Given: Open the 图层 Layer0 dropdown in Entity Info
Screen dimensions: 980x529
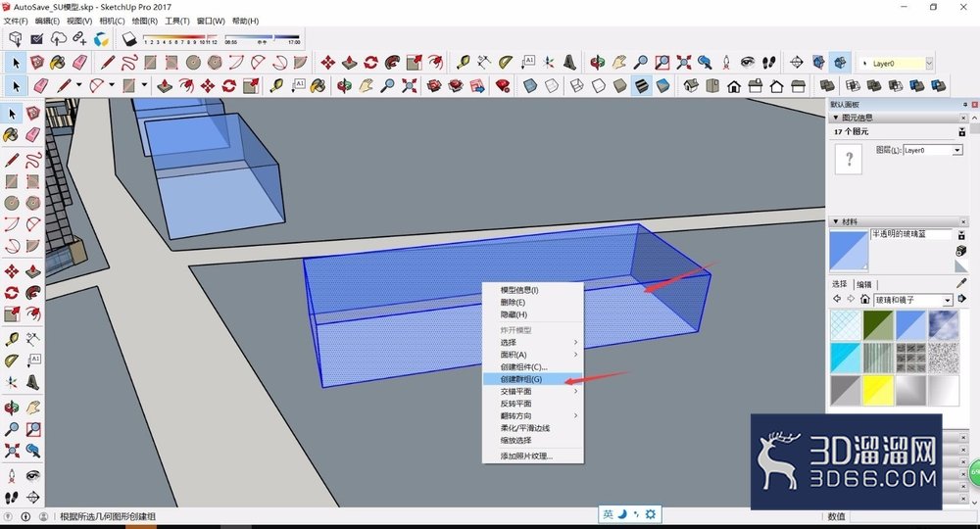Looking at the screenshot, I should [x=956, y=151].
